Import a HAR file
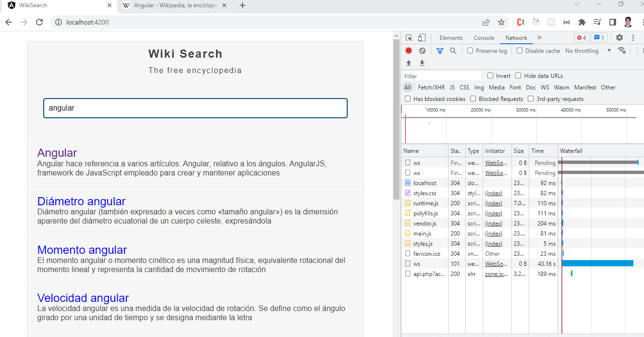The height and width of the screenshot is (337, 644). [408, 62]
